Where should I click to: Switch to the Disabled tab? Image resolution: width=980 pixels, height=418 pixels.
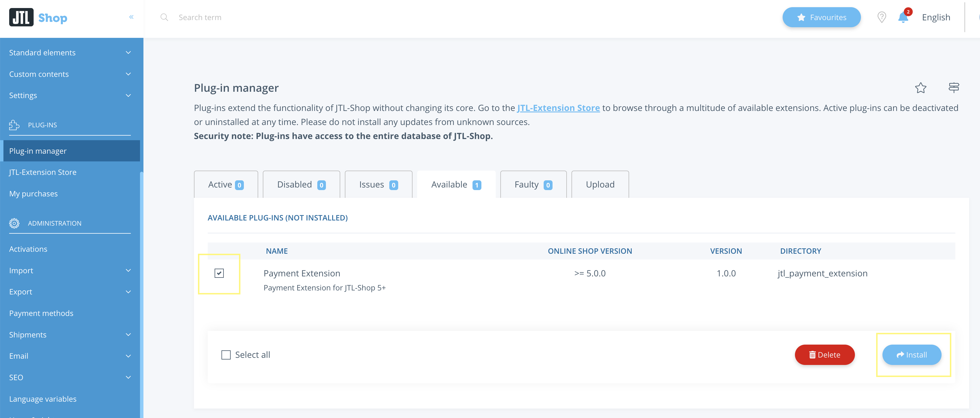pyautogui.click(x=301, y=184)
